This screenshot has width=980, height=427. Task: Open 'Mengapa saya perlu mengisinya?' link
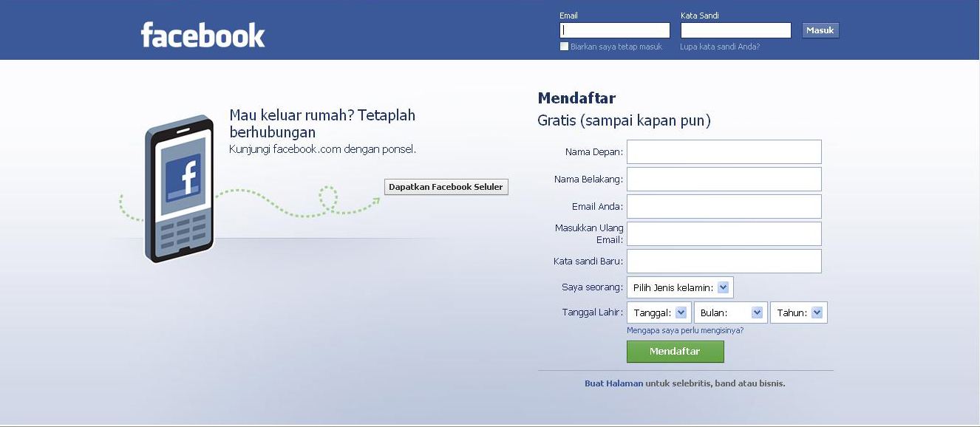coord(685,331)
